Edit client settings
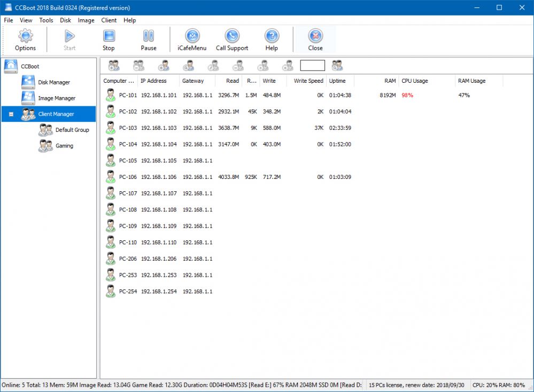This screenshot has width=534, height=392. coord(213,65)
